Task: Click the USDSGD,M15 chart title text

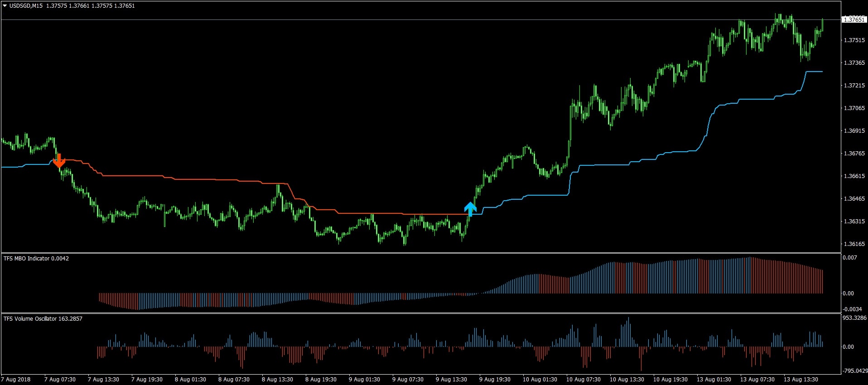Action: [x=26, y=6]
